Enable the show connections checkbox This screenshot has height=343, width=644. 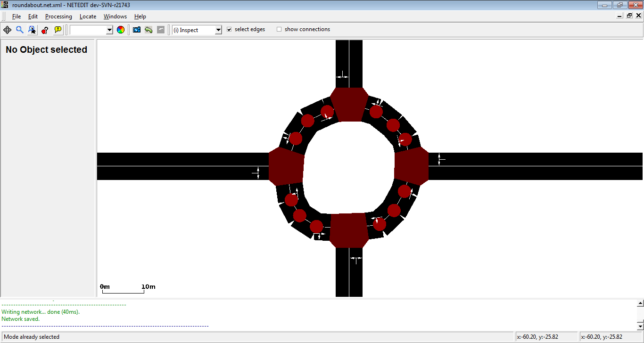tap(279, 29)
